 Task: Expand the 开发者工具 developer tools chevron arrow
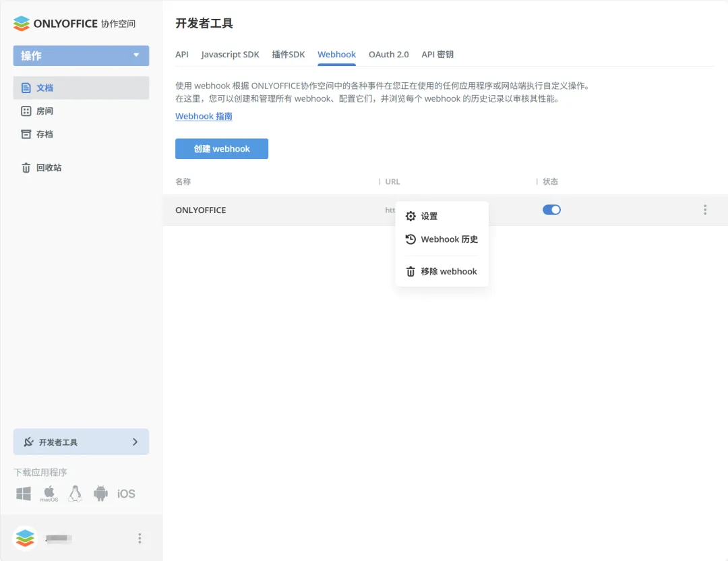[135, 442]
